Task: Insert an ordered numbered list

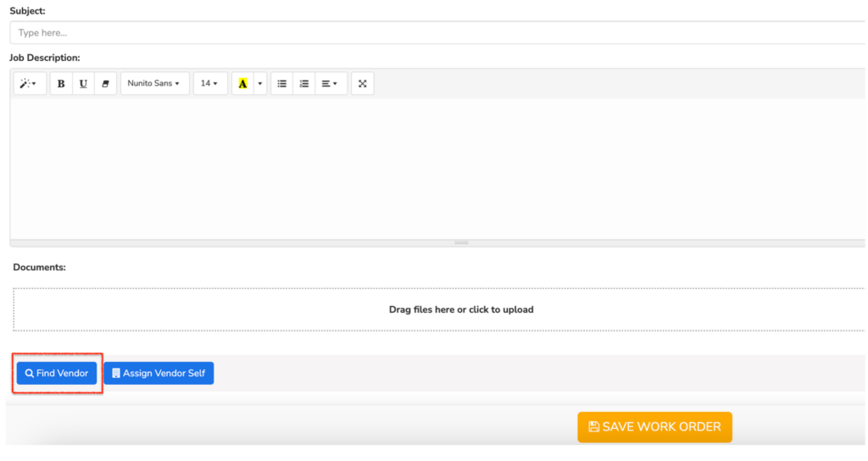Action: click(x=304, y=84)
